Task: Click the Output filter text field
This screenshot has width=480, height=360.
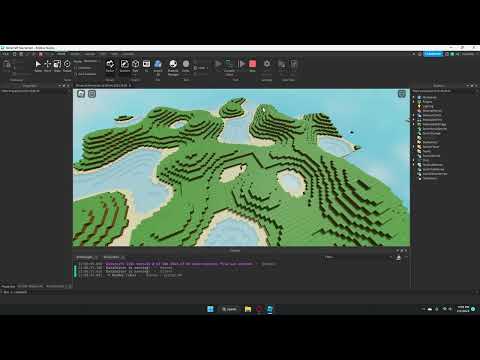Action: pos(357,257)
